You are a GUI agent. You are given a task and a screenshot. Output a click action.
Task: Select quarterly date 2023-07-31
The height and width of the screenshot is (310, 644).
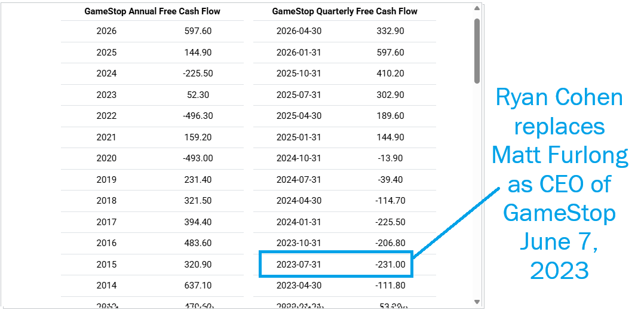pos(299,265)
